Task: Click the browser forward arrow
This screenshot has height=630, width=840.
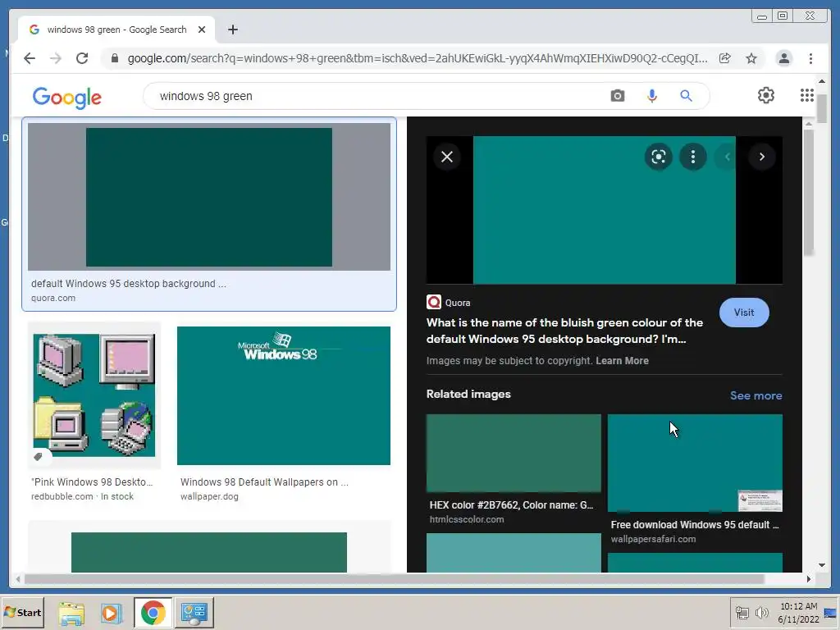Action: pyautogui.click(x=56, y=58)
